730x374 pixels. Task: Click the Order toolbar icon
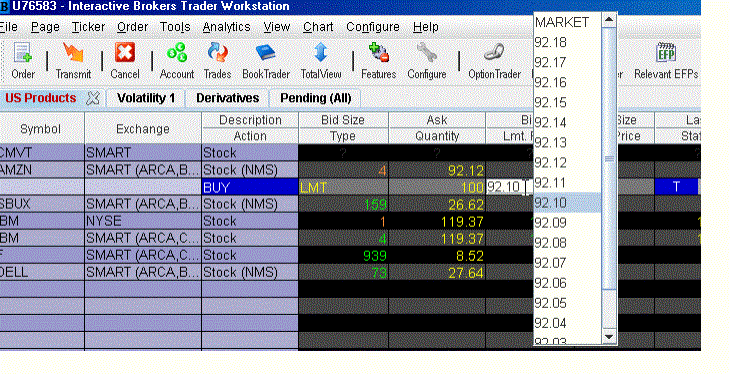[23, 61]
